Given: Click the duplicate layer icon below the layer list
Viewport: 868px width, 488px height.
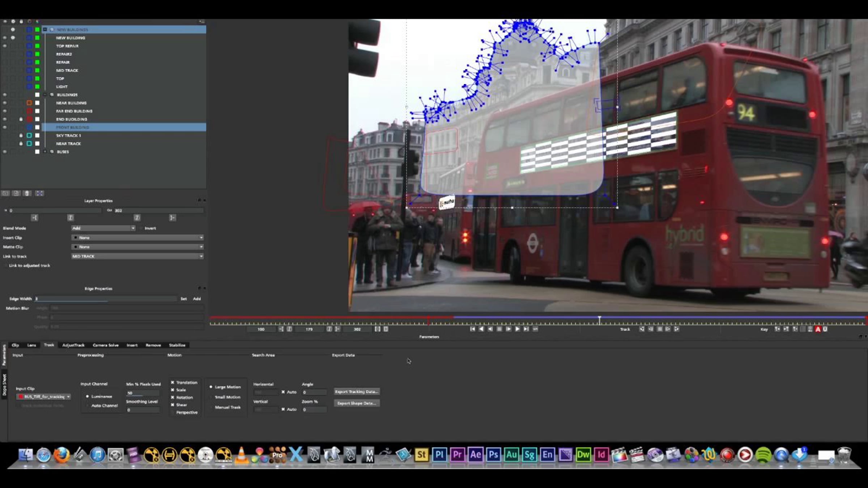Looking at the screenshot, I should 16,193.
